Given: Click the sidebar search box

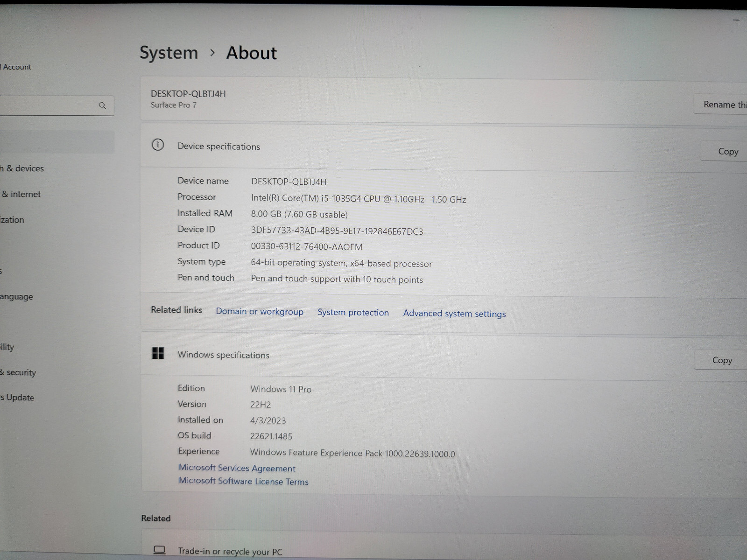Looking at the screenshot, I should [x=56, y=105].
